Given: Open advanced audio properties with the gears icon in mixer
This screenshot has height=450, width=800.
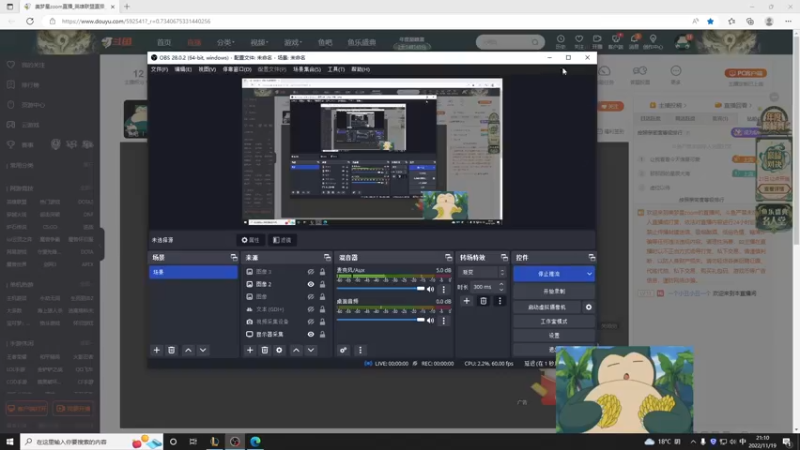Looking at the screenshot, I should (x=343, y=350).
